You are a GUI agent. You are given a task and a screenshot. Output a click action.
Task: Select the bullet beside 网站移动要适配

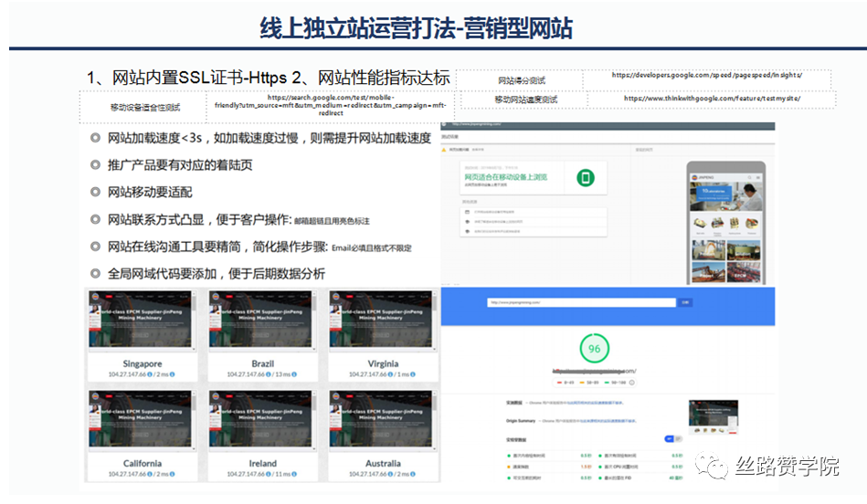click(95, 192)
